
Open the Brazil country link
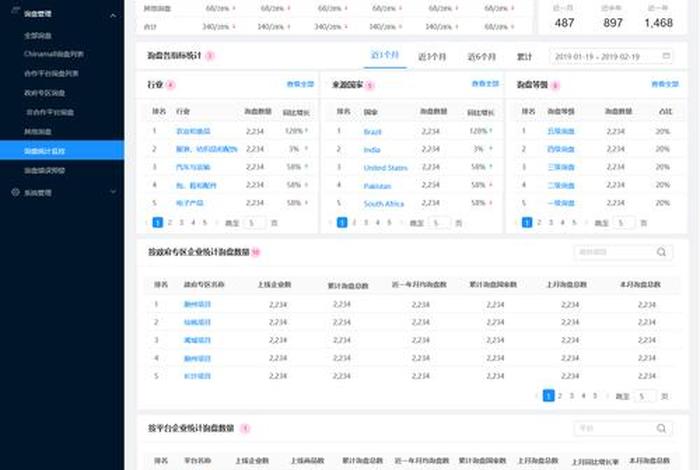coord(372,132)
